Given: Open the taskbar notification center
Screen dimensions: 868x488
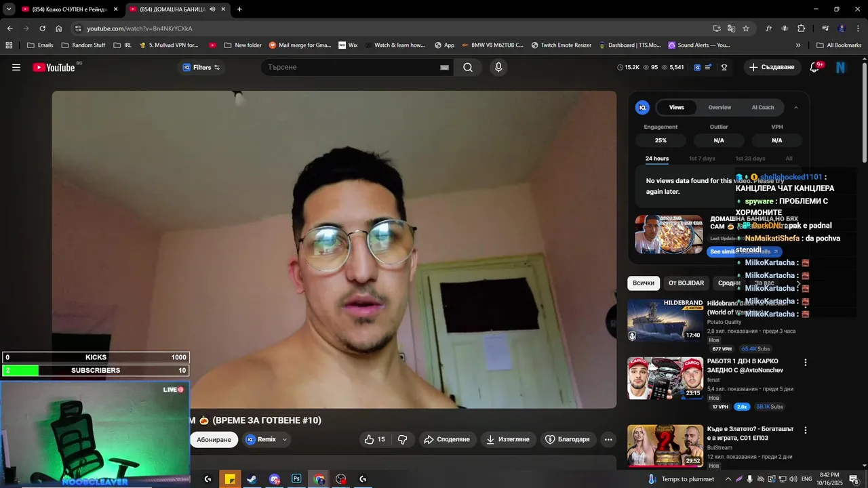Looking at the screenshot, I should [x=854, y=479].
